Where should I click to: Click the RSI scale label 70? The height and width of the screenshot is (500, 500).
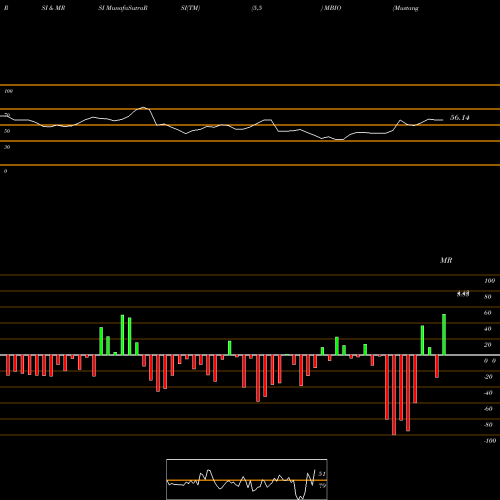coord(7,115)
